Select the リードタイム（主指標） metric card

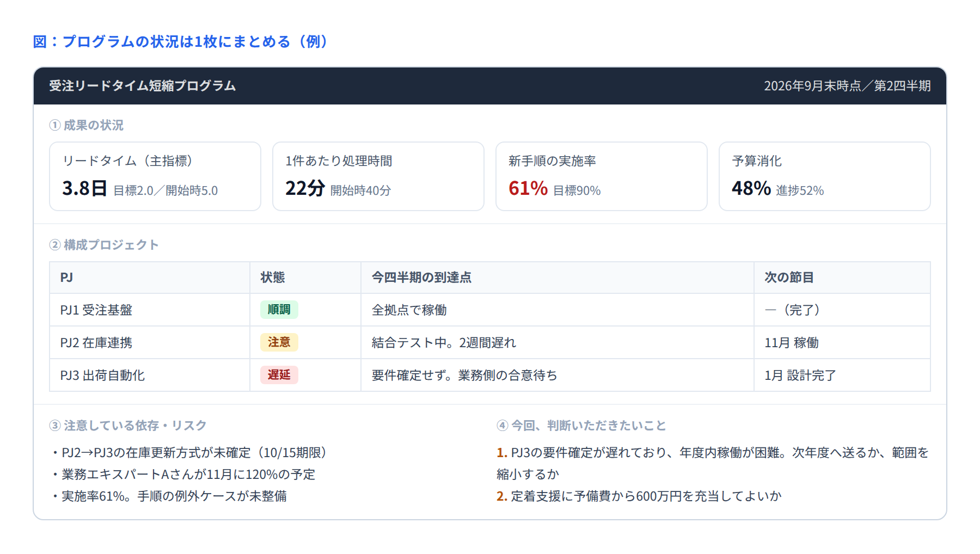pos(155,176)
